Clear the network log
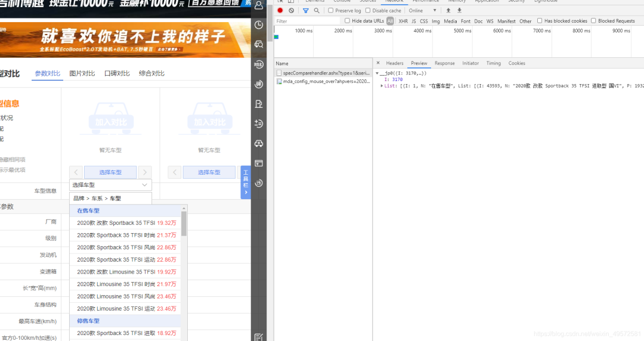 [x=291, y=11]
